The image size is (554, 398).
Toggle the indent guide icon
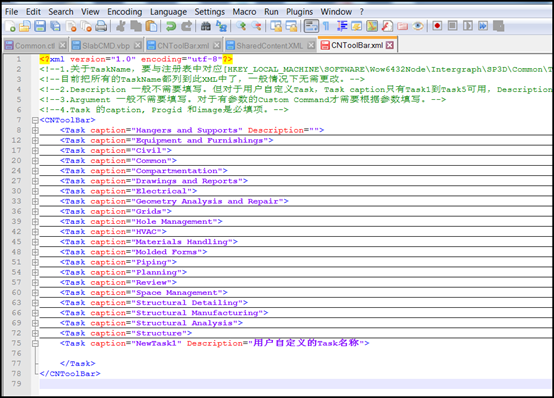[x=342, y=26]
